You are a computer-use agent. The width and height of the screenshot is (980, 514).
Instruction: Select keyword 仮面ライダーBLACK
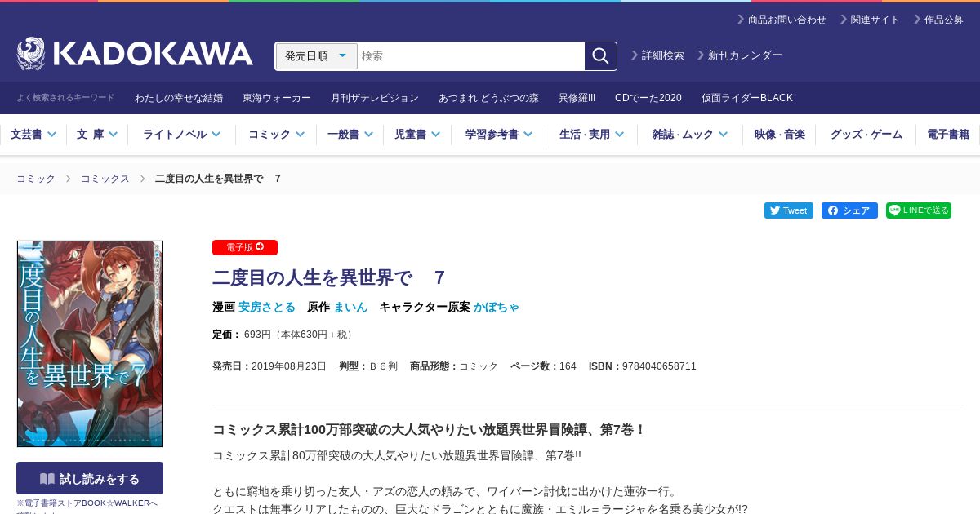tap(747, 98)
